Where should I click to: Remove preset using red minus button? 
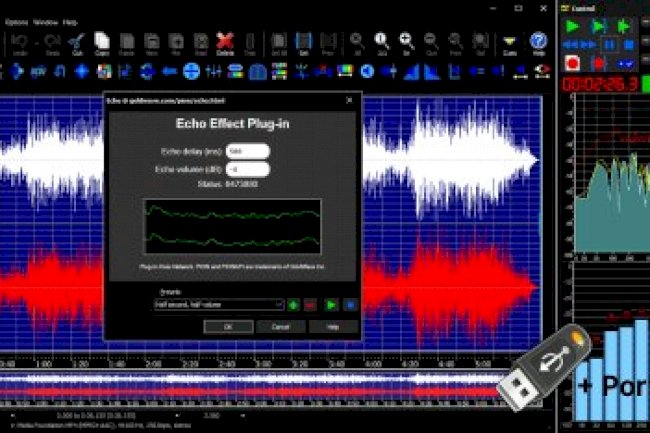[x=312, y=304]
